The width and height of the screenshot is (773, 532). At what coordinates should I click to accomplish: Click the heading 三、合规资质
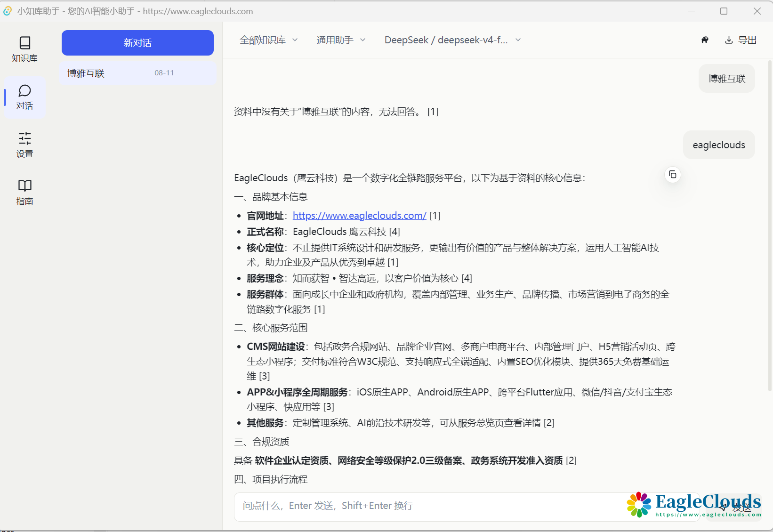pos(262,442)
